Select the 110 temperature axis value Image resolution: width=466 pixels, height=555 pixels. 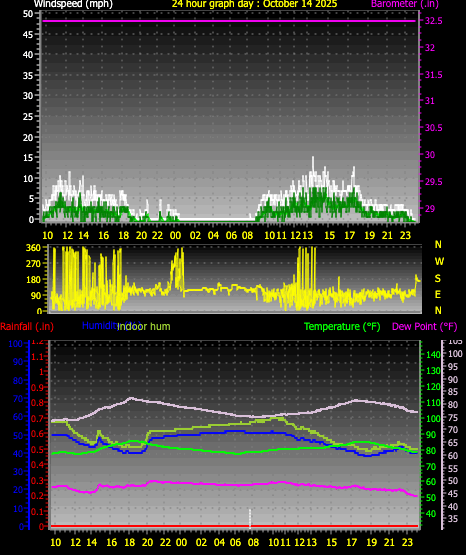[x=433, y=403]
